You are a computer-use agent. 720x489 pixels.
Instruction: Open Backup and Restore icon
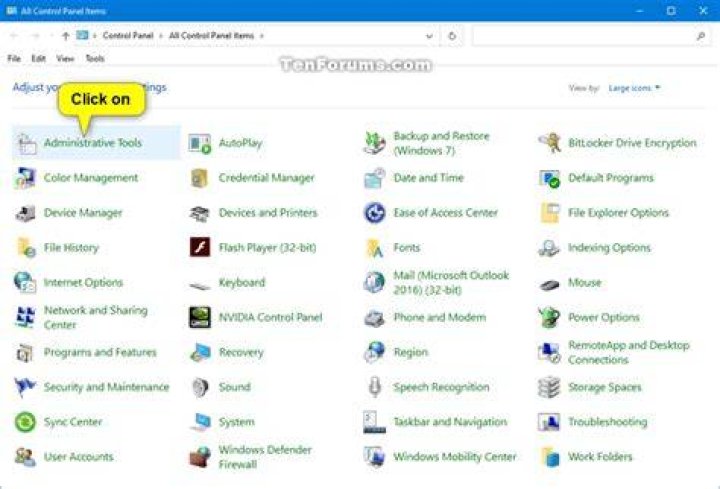[x=375, y=143]
